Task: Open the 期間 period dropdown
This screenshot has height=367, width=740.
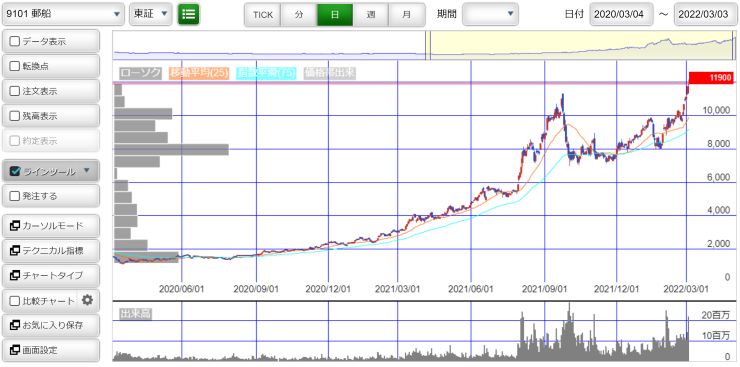Action: coord(490,15)
